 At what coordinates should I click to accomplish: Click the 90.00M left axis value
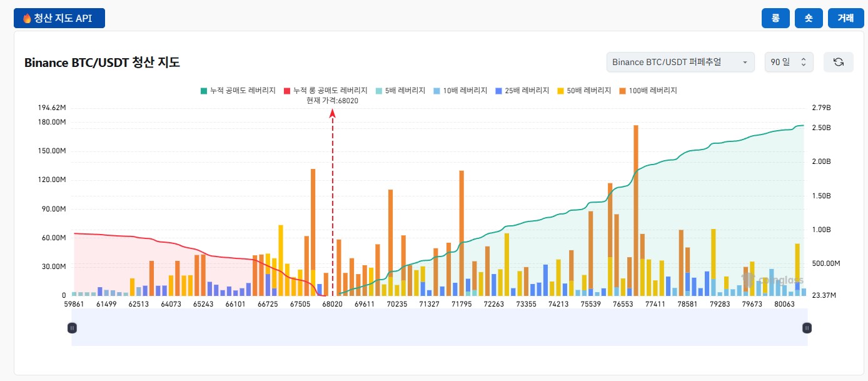click(54, 209)
